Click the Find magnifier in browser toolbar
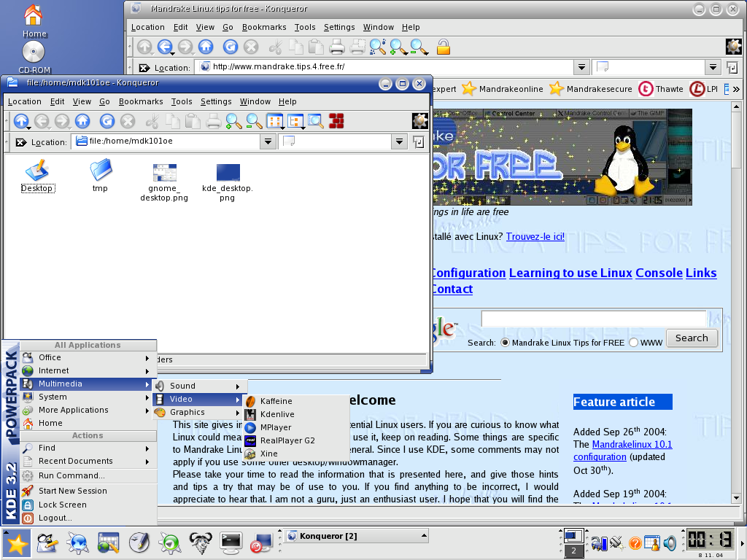The image size is (747, 560). tap(378, 47)
